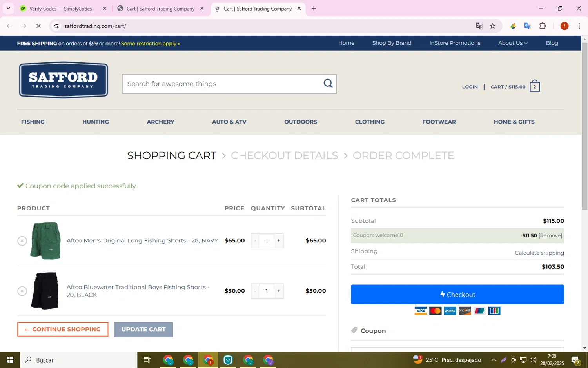
Task: Open the Windows Start menu
Action: pos(10,360)
